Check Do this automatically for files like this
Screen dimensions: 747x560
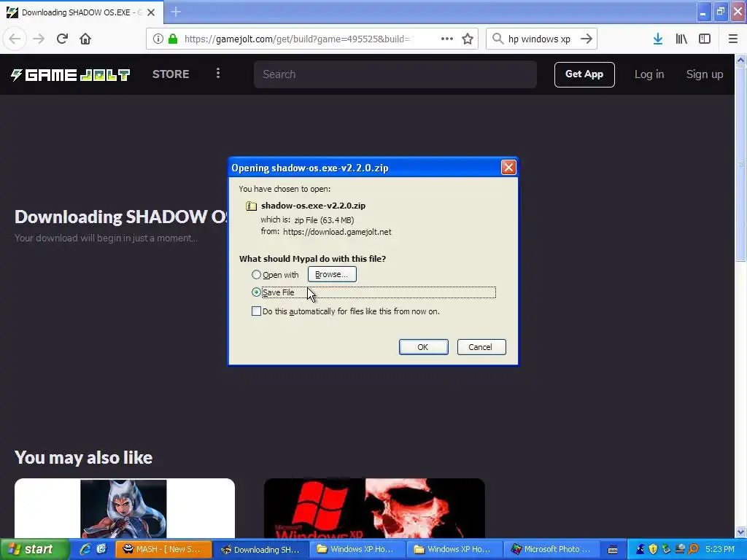point(256,311)
